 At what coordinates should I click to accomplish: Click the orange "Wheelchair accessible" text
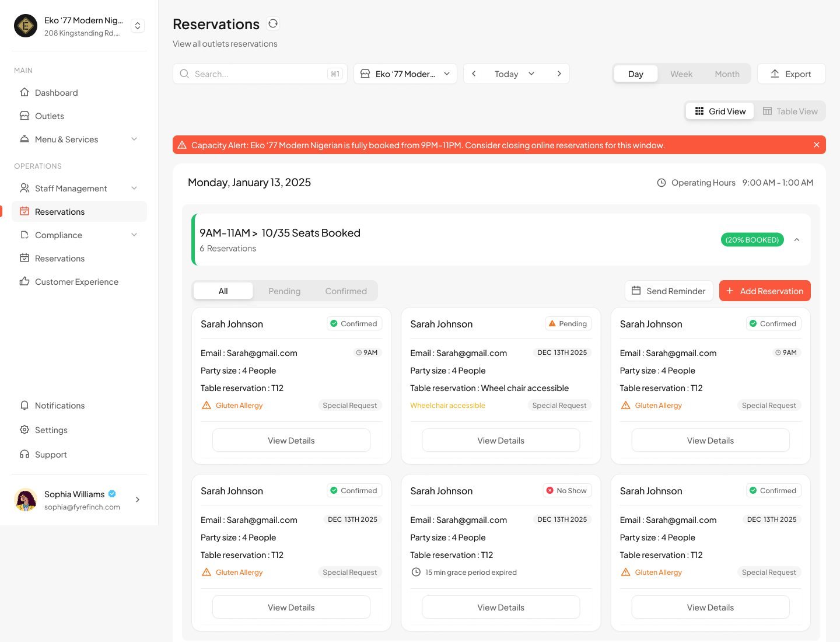pos(447,406)
